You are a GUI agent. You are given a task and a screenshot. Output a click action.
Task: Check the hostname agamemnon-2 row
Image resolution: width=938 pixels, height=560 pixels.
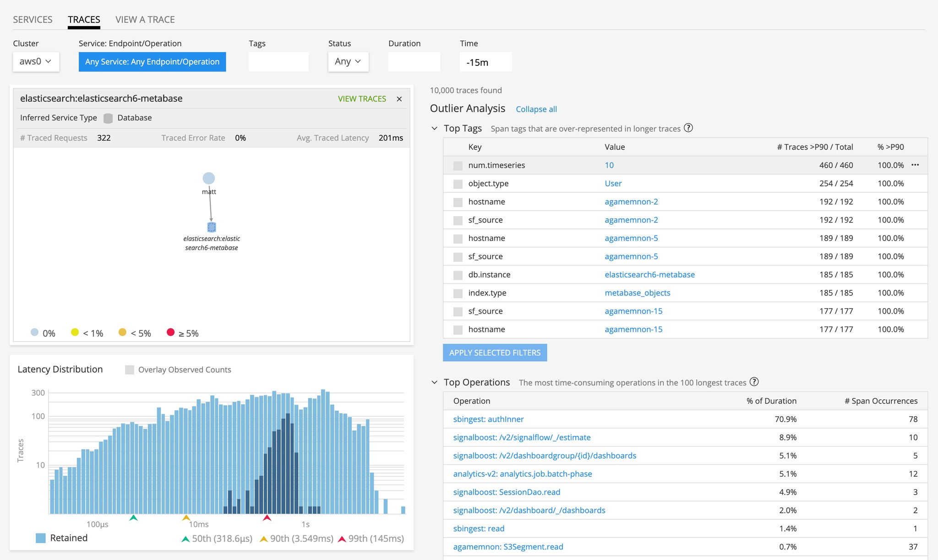[x=458, y=202]
